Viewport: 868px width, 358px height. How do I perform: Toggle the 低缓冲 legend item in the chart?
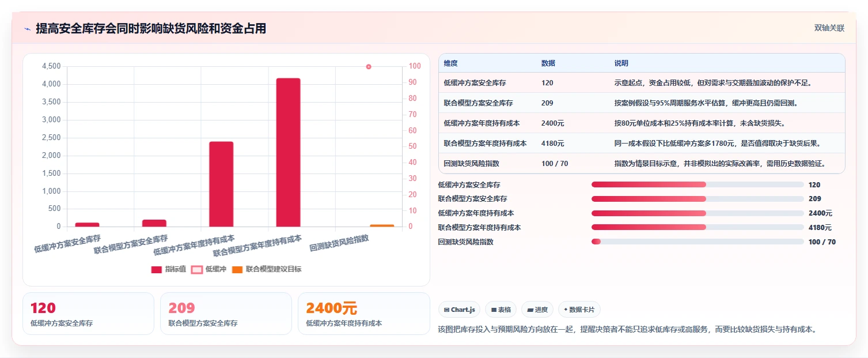tap(209, 269)
